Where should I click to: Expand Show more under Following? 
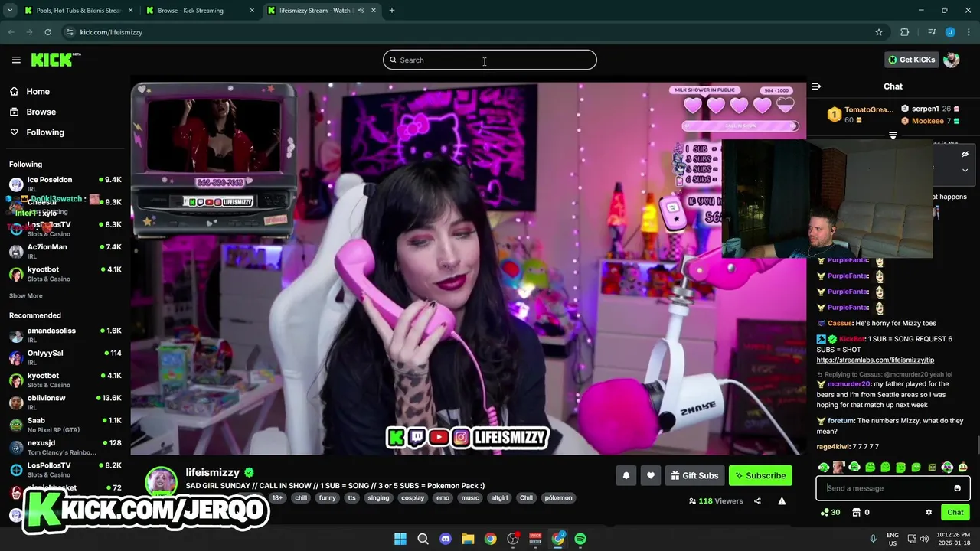tap(26, 295)
